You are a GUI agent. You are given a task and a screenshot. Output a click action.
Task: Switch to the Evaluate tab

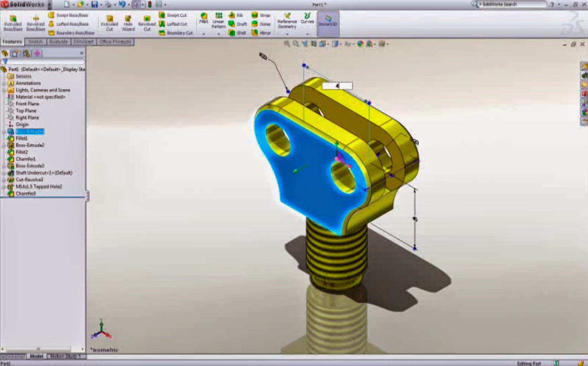58,42
